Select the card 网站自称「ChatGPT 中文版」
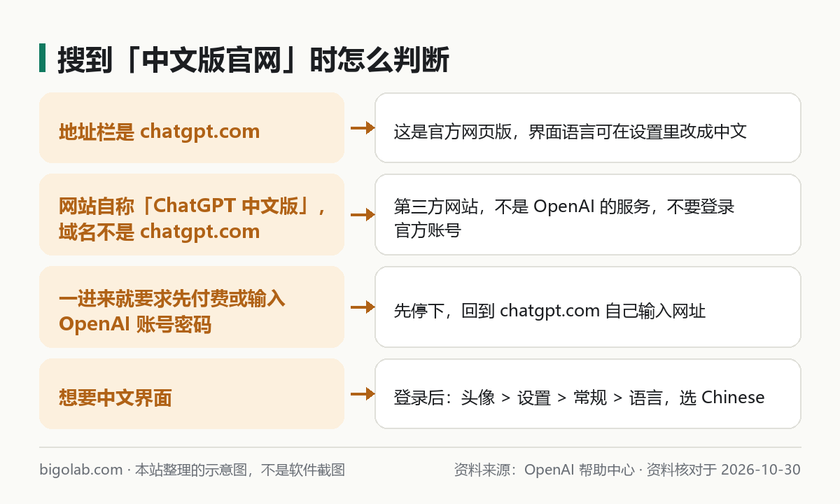The width and height of the screenshot is (840, 504). [192, 215]
